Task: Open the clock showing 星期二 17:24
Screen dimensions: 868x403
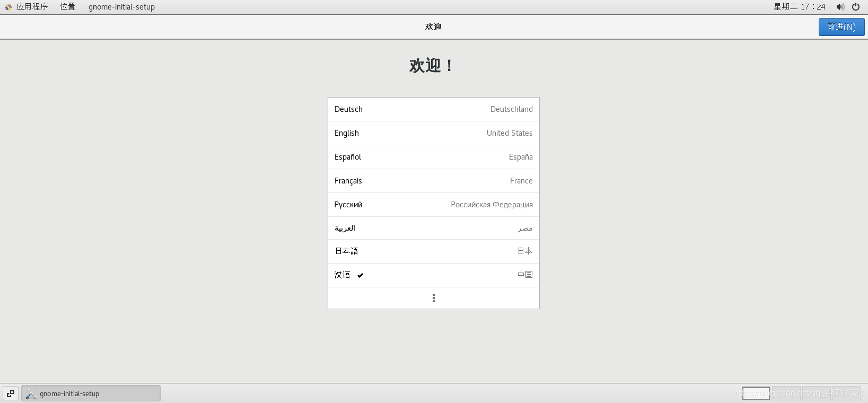Action: tap(799, 7)
